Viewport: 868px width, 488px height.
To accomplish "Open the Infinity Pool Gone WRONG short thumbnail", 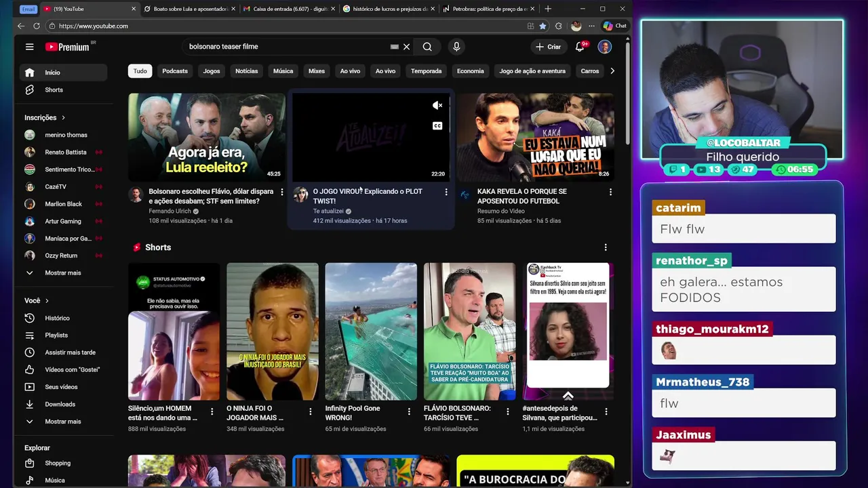I will click(x=371, y=331).
